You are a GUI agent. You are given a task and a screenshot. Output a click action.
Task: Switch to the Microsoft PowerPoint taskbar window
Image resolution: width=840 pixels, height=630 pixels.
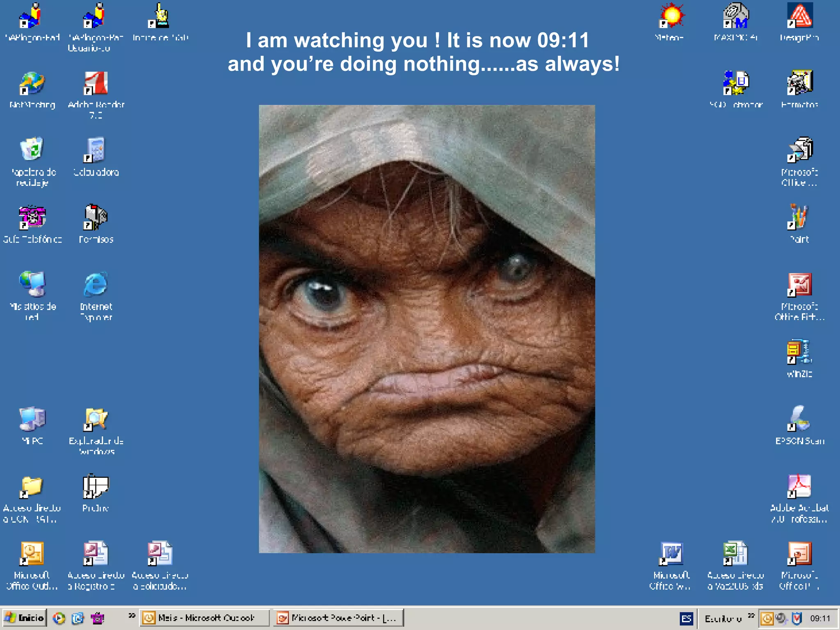pos(339,618)
